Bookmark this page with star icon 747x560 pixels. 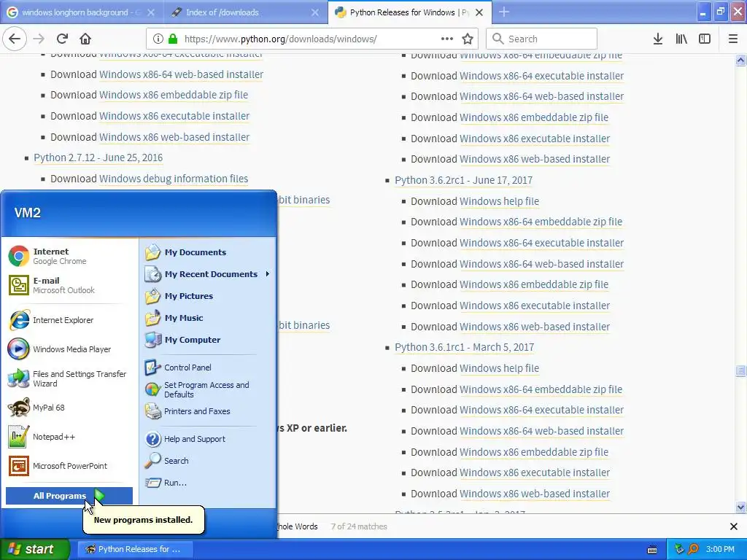468,39
